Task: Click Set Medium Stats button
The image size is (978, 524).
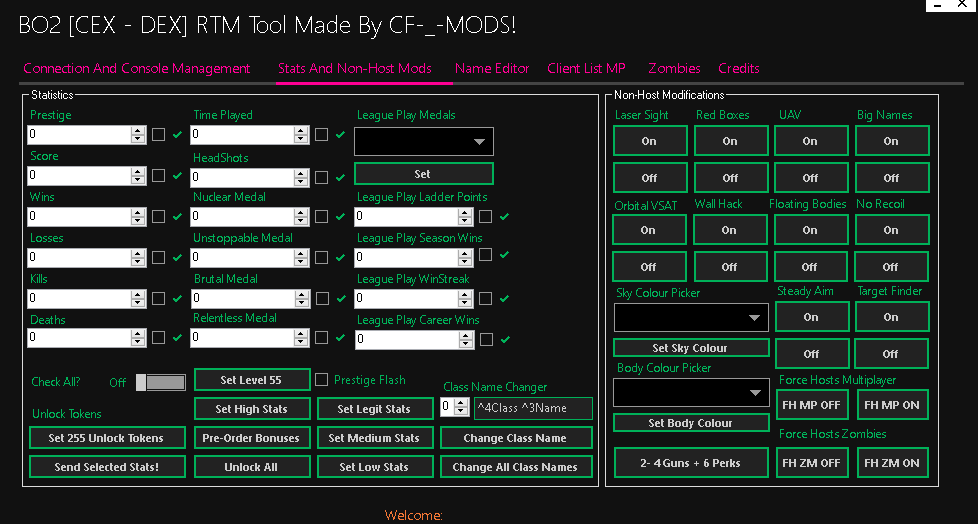Action: click(x=375, y=437)
